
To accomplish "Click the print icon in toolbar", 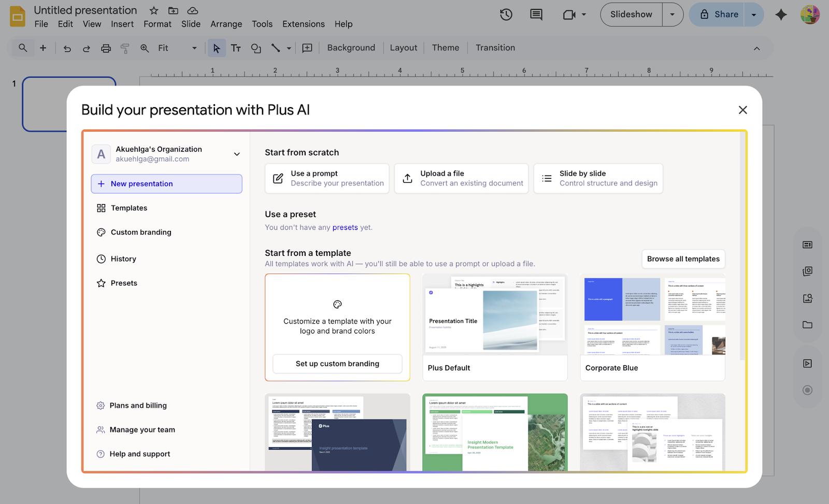I will (x=106, y=48).
